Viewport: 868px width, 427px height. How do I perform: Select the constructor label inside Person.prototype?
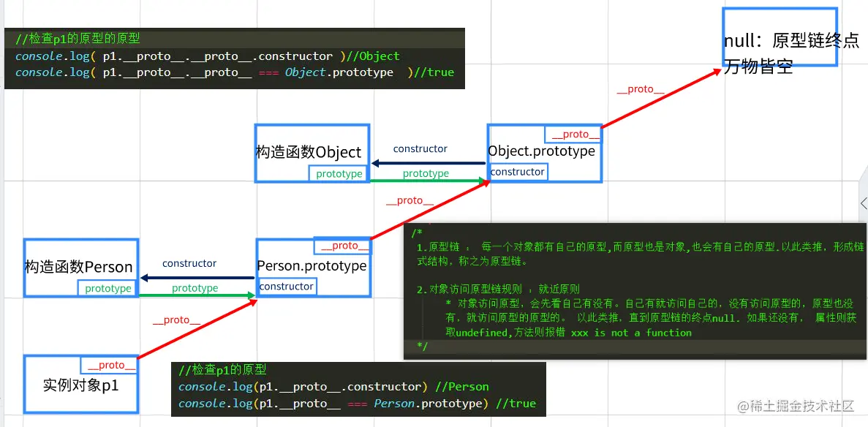click(x=287, y=287)
